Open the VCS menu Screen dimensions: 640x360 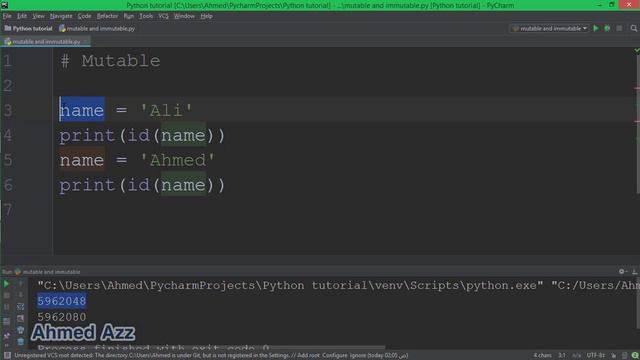coord(163,16)
